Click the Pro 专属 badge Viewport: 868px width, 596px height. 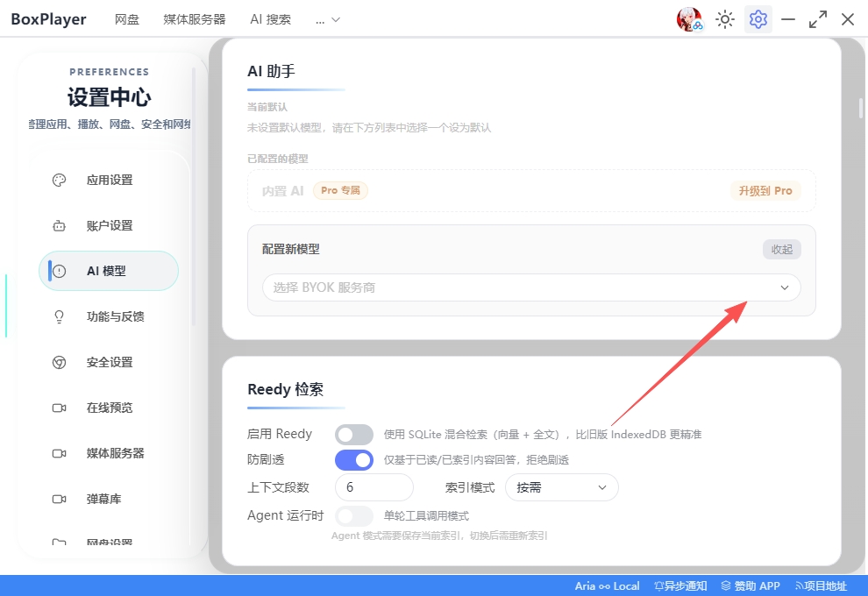(x=340, y=190)
